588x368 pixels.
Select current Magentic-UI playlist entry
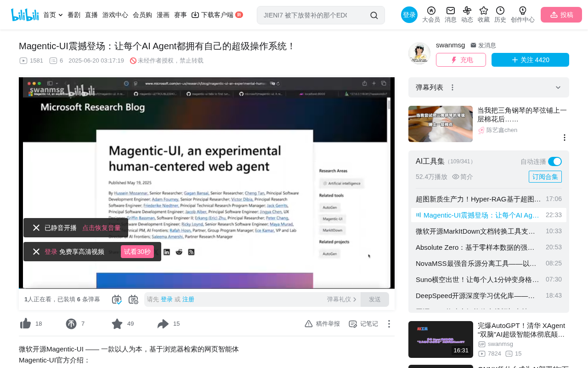coord(489,215)
